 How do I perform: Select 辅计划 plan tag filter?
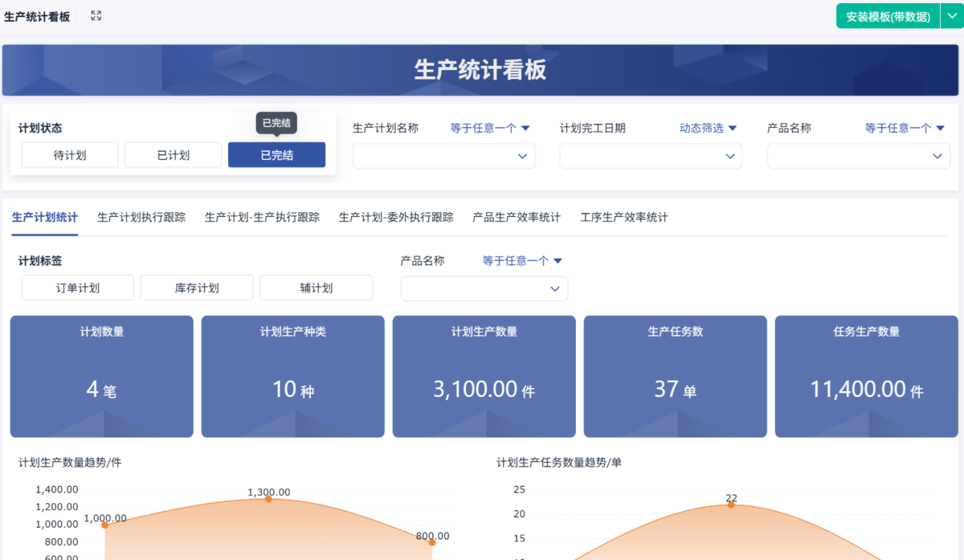316,288
